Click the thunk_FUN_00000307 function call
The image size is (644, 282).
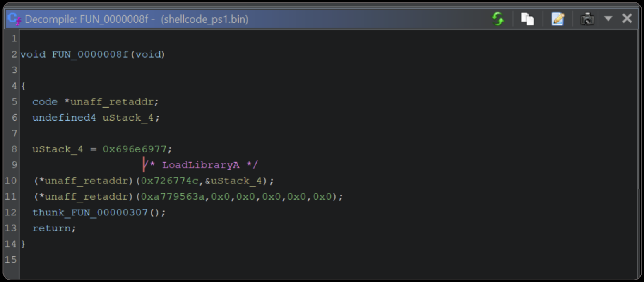pos(90,212)
